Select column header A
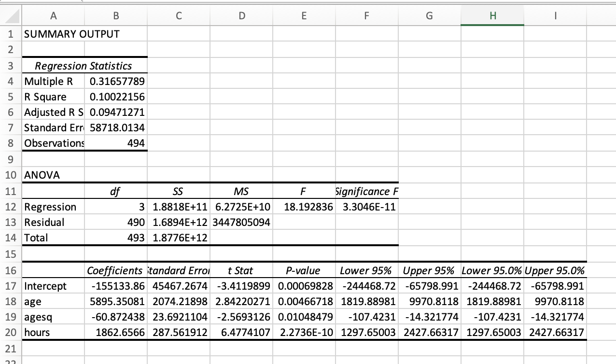This screenshot has height=364, width=616. point(53,16)
